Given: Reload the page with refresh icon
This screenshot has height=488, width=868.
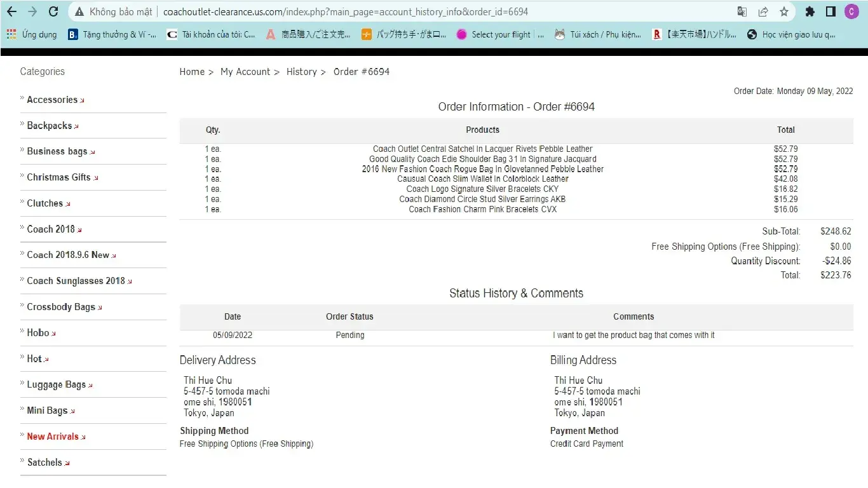Looking at the screenshot, I should (x=53, y=11).
